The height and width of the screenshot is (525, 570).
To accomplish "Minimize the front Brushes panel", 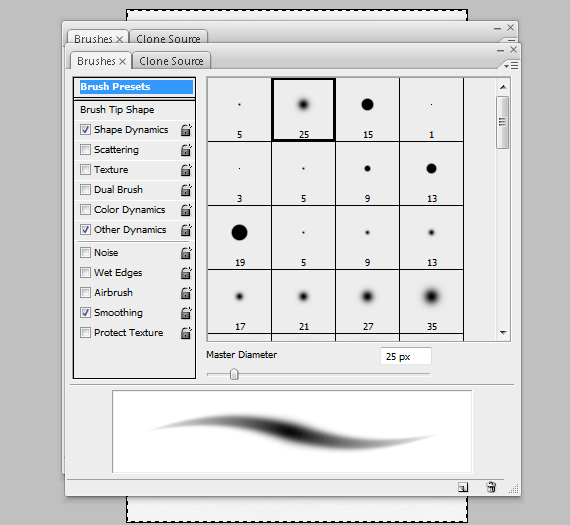I will coord(500,51).
